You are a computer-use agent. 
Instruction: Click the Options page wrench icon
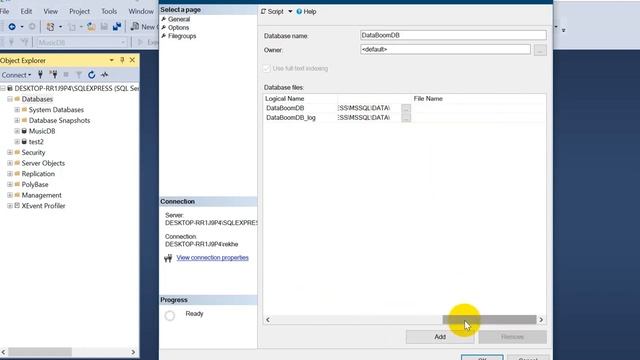(x=164, y=27)
